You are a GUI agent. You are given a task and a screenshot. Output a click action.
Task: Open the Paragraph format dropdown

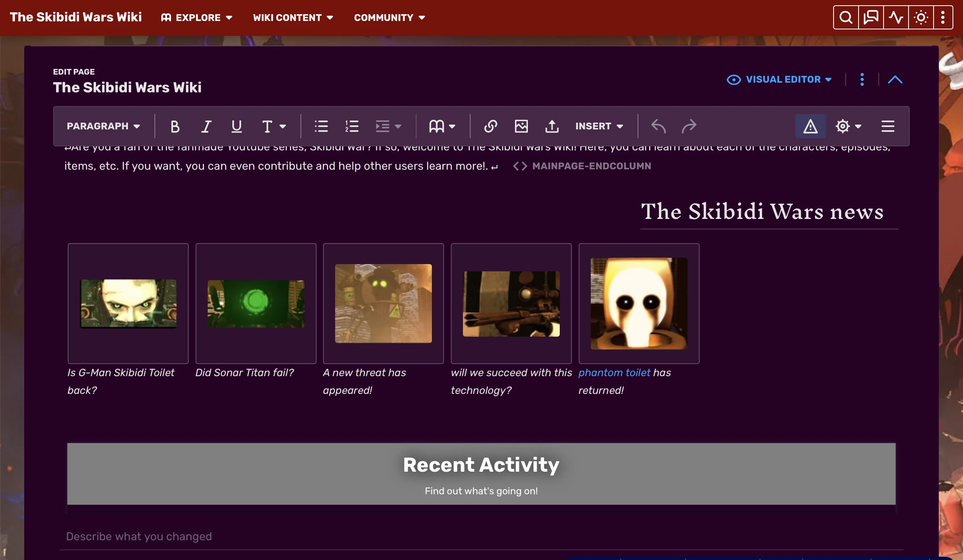(103, 127)
